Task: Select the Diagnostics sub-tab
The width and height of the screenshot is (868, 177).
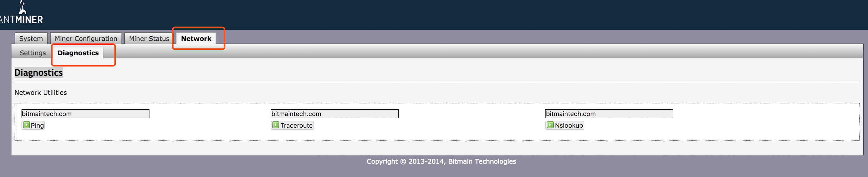Action: (78, 53)
